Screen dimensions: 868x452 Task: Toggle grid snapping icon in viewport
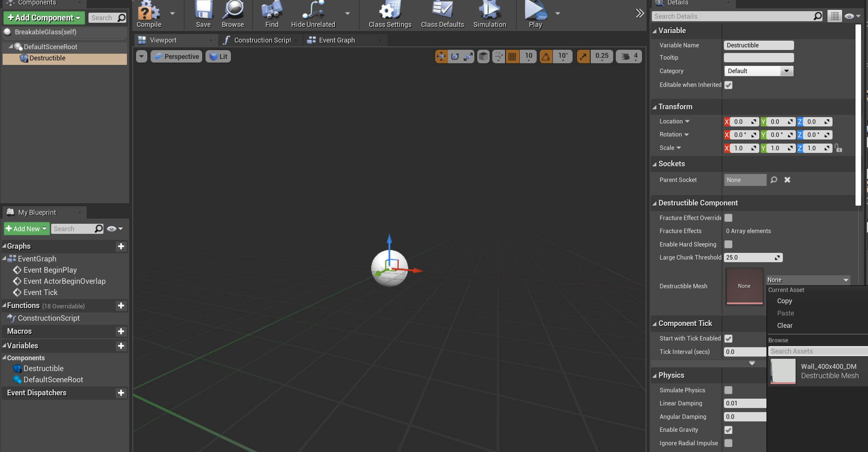(x=512, y=57)
